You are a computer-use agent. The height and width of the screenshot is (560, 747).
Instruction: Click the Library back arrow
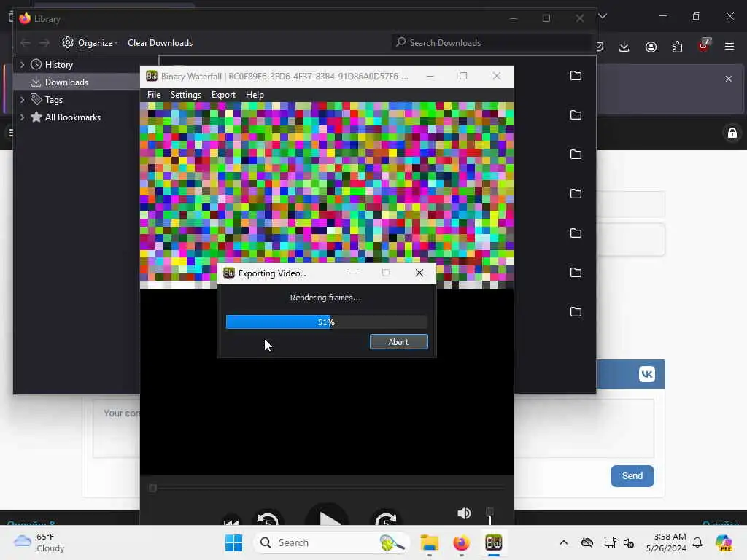coord(26,43)
